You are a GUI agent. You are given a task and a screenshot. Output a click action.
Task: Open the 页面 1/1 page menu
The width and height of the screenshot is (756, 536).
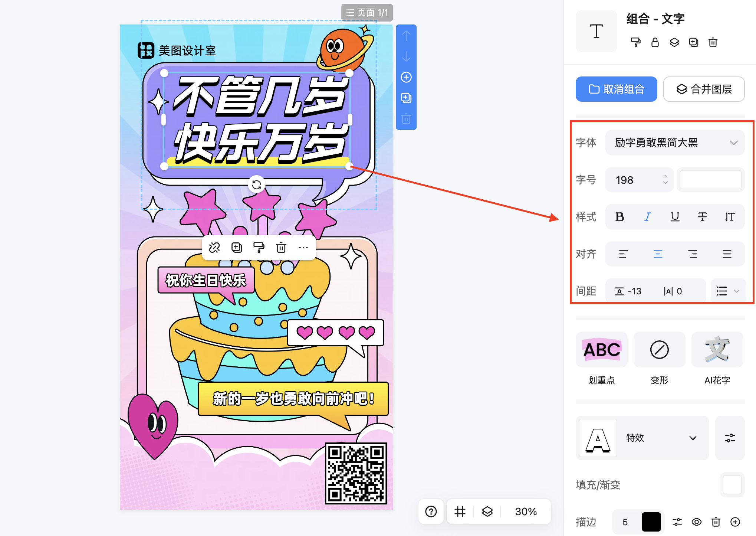pyautogui.click(x=367, y=12)
